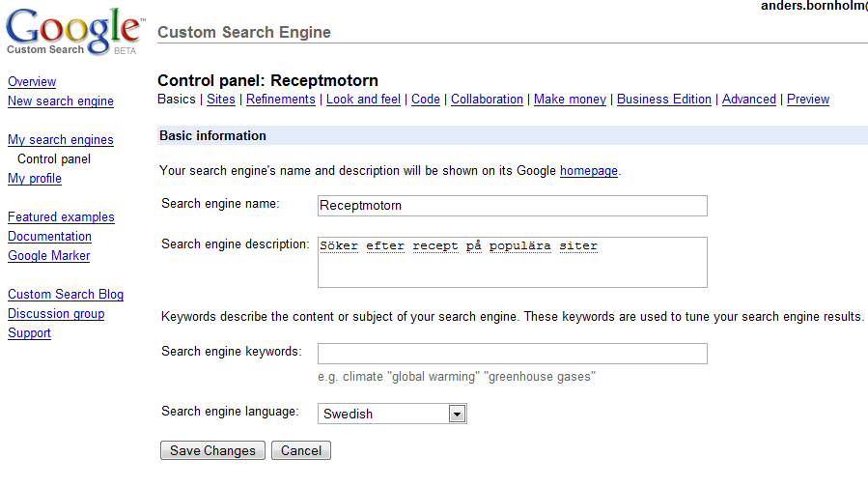Click into the Search engine description box
The width and height of the screenshot is (868, 487).
512,263
